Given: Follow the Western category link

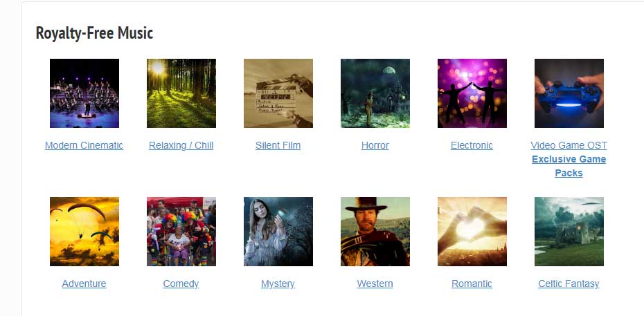Looking at the screenshot, I should [375, 284].
